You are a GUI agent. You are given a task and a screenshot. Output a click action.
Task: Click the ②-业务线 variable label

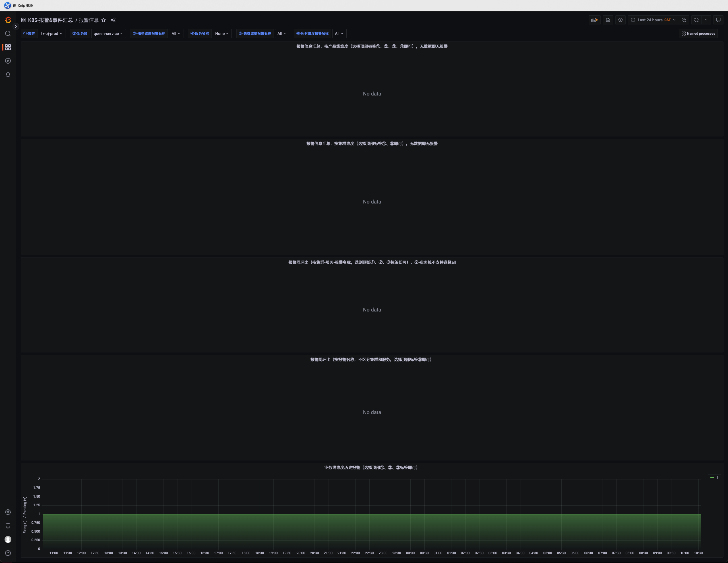click(80, 34)
